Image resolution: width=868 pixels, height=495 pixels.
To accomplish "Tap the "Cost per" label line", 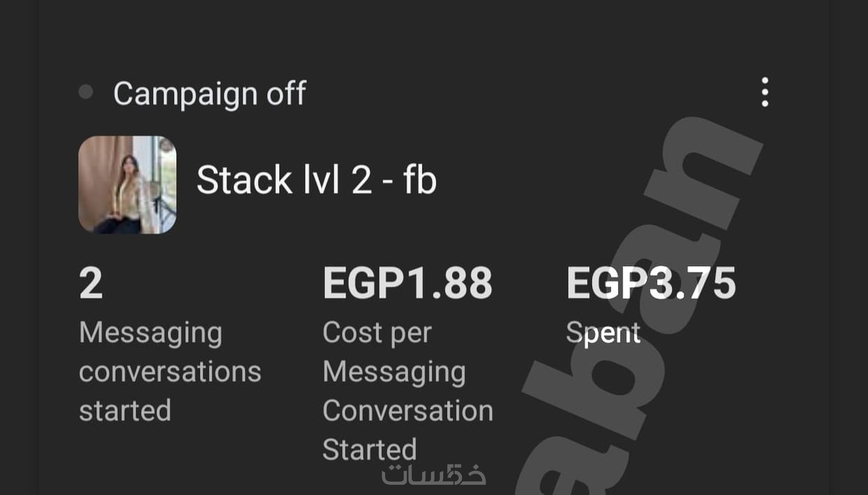I will 377,333.
